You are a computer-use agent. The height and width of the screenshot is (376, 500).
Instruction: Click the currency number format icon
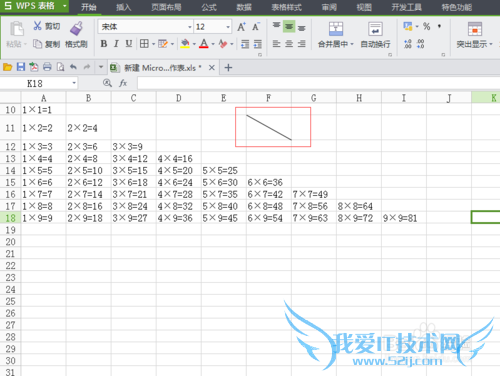[x=408, y=26]
